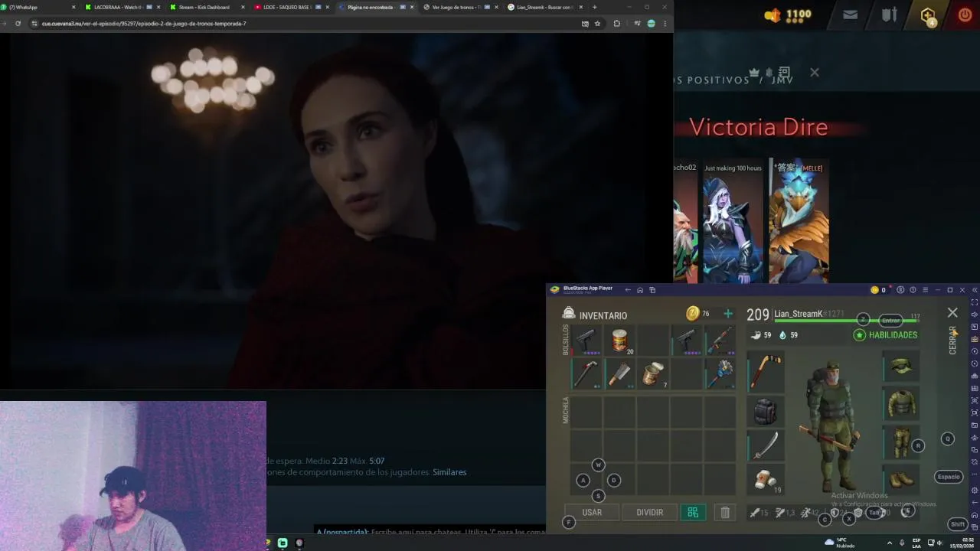Bookmark this page with star icon

coord(597,24)
